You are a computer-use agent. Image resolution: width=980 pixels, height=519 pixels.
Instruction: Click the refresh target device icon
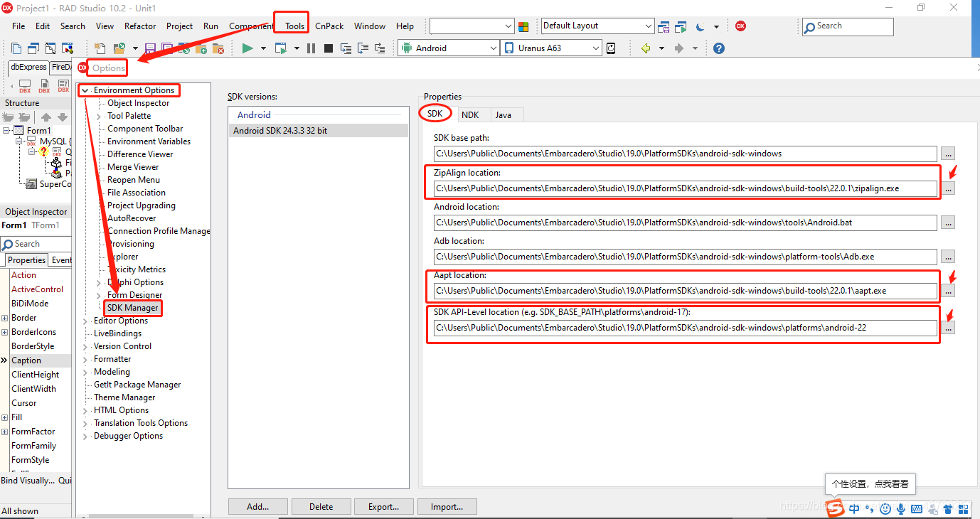pyautogui.click(x=610, y=48)
